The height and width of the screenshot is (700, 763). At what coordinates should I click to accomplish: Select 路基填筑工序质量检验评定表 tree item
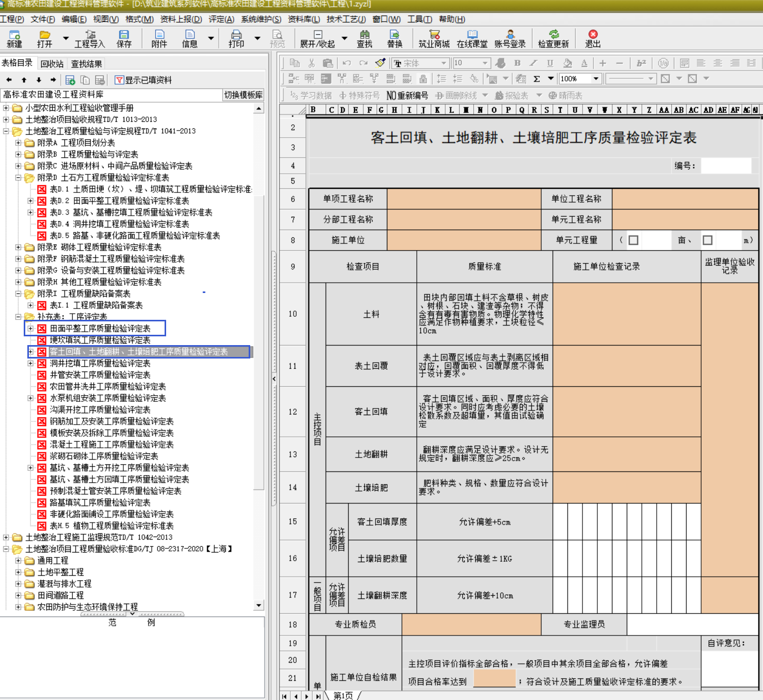pyautogui.click(x=100, y=502)
